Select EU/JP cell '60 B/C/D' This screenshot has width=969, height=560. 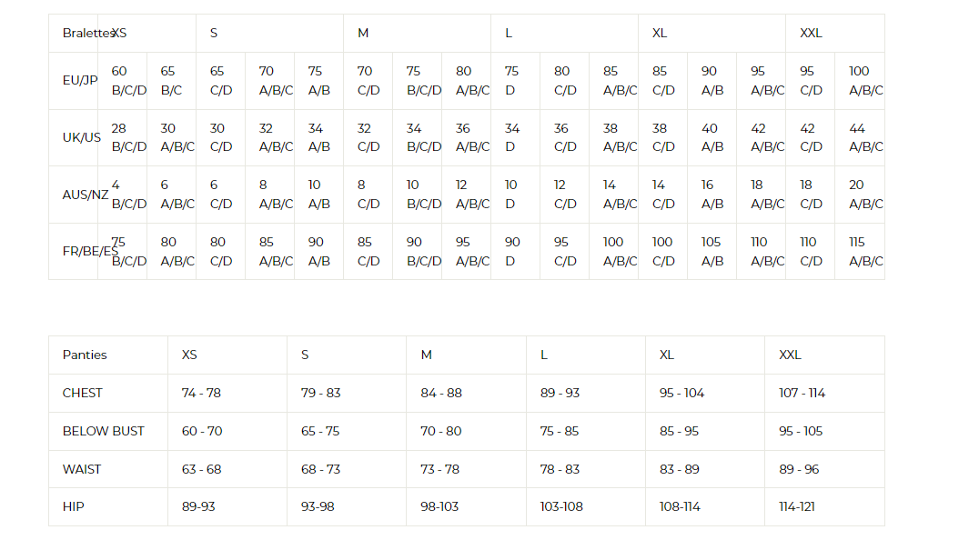[x=122, y=81]
